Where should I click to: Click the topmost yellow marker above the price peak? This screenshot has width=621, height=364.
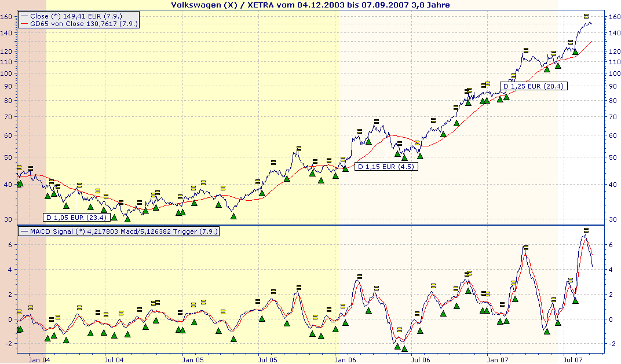click(586, 16)
